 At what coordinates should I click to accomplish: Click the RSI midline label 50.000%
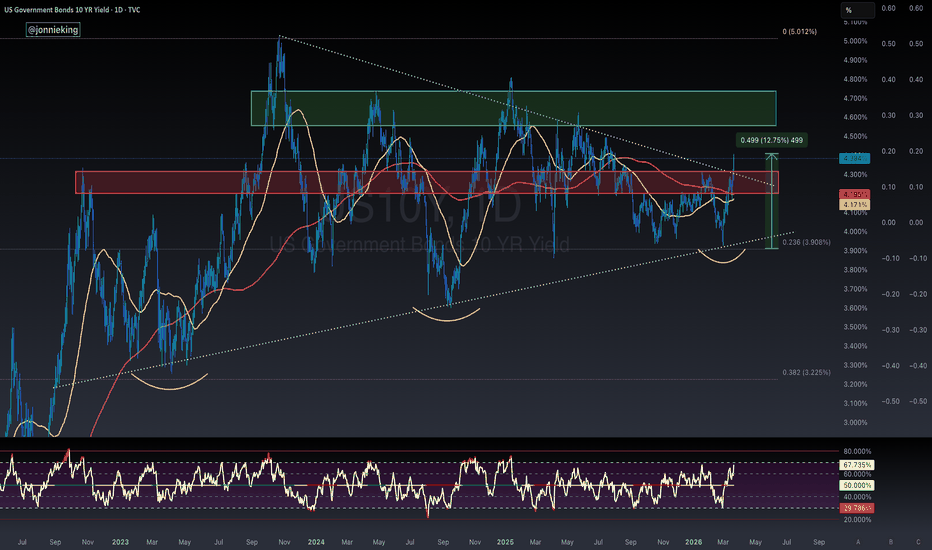point(857,484)
